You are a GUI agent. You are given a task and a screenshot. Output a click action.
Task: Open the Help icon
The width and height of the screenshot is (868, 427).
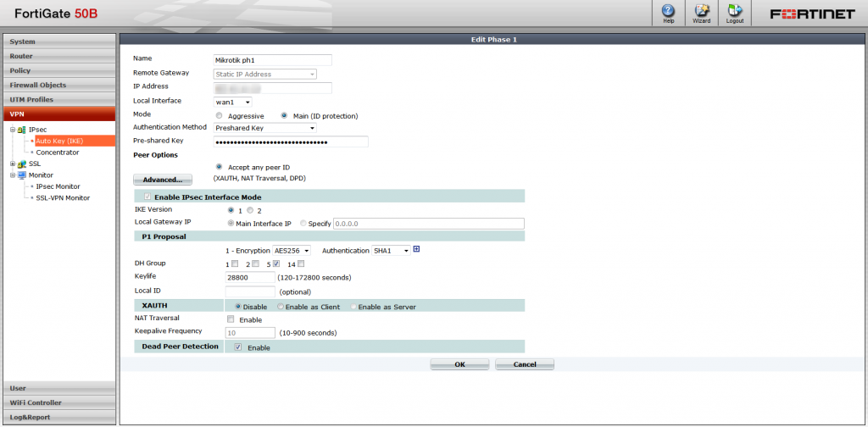668,14
